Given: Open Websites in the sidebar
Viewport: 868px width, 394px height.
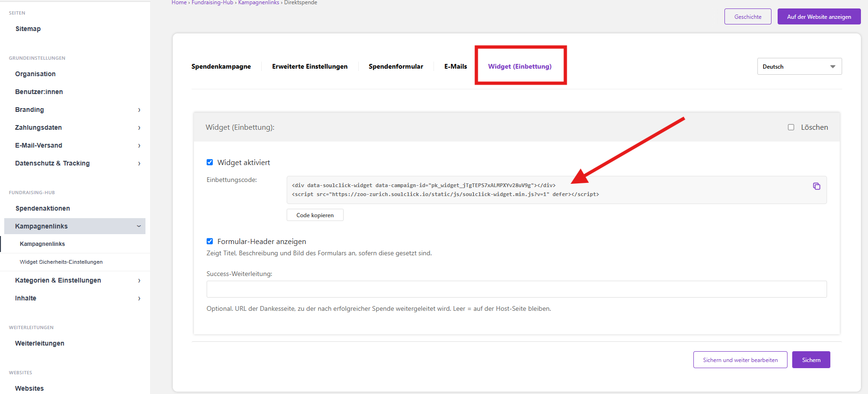Looking at the screenshot, I should [29, 388].
